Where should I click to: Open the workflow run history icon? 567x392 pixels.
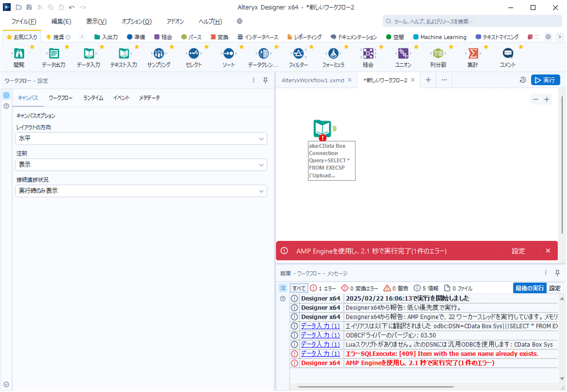(x=523, y=80)
